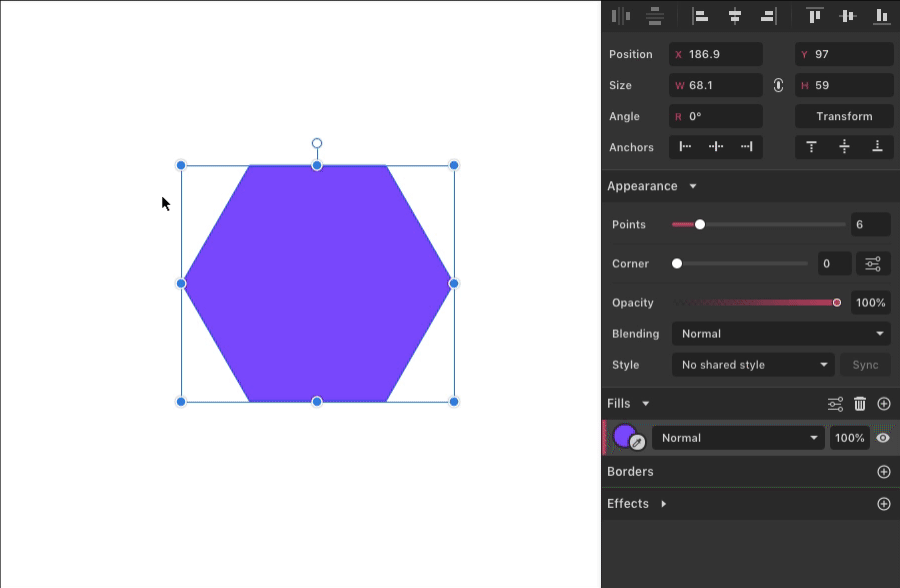Click the X position input field

point(722,55)
